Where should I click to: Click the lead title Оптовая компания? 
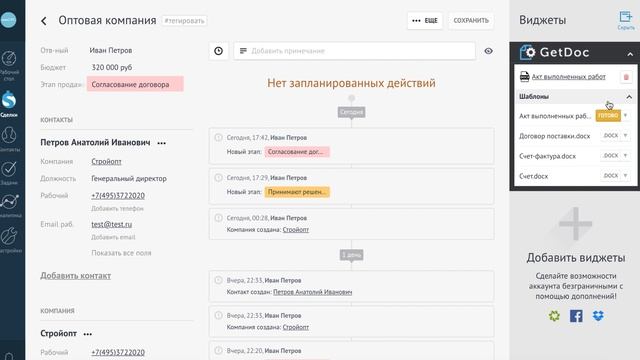107,20
